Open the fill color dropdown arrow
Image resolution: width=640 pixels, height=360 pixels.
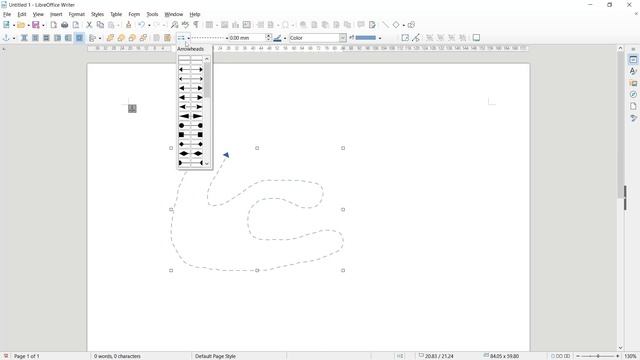click(380, 38)
